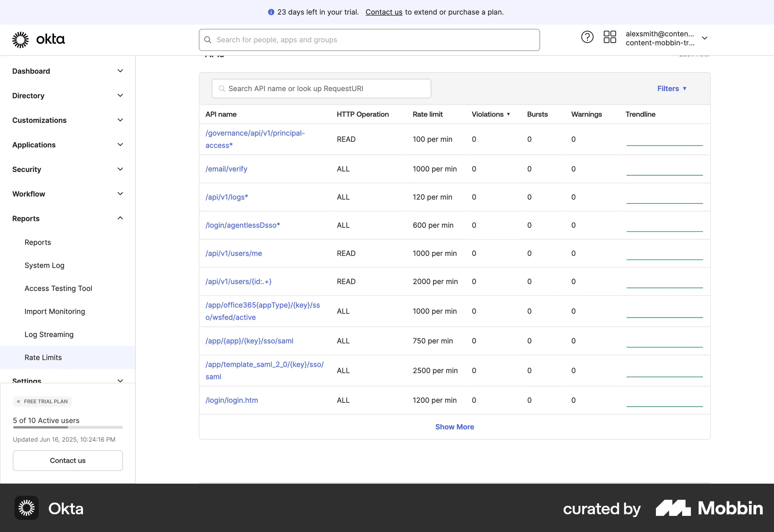Click the active users progress bar

click(x=67, y=427)
